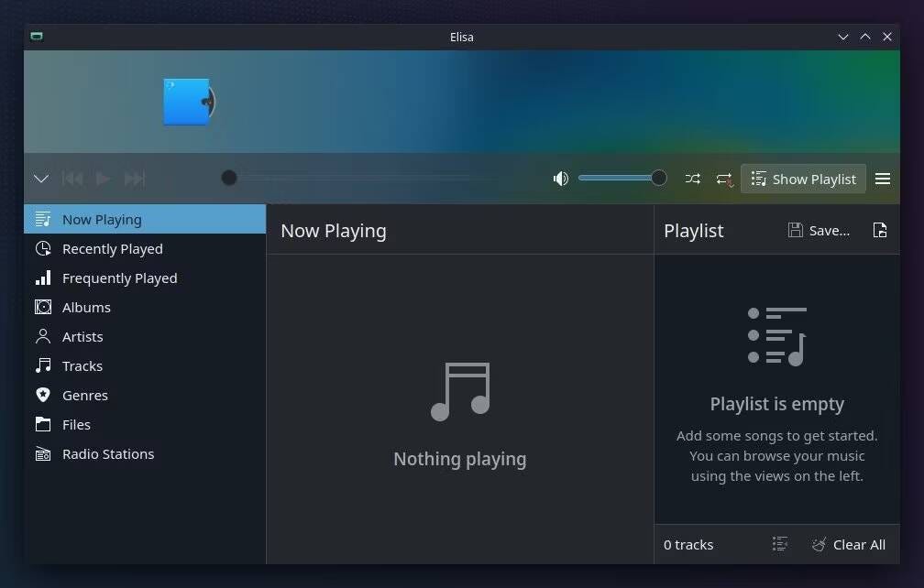Mute the volume with the speaker icon
The height and width of the screenshot is (588, 924).
[560, 179]
